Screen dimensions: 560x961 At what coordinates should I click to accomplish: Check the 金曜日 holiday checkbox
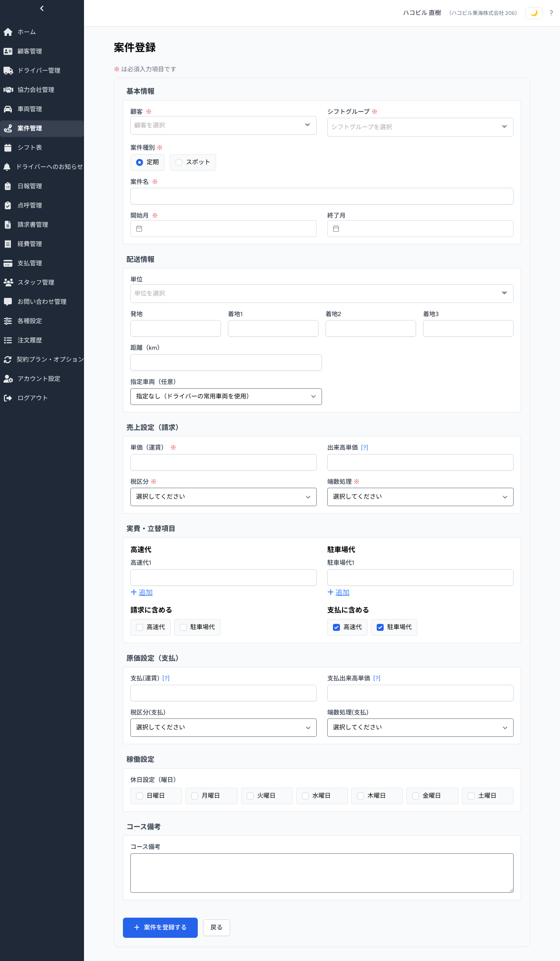coord(432,796)
